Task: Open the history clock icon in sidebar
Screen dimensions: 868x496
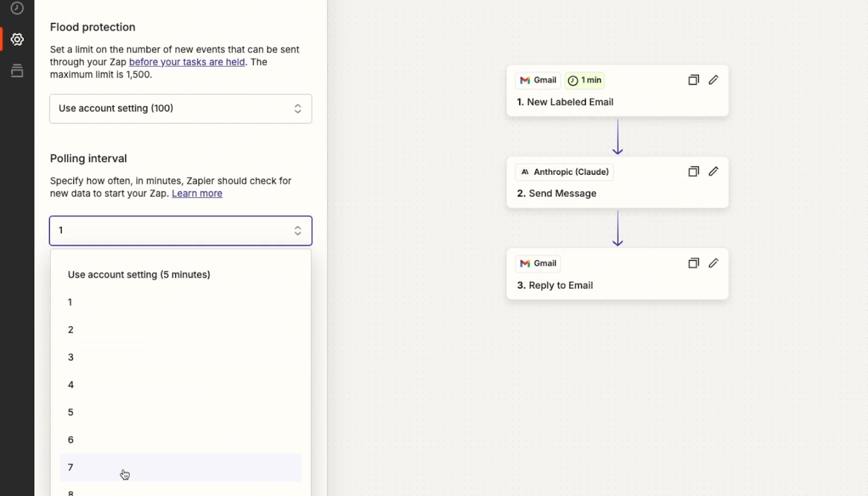Action: [17, 8]
